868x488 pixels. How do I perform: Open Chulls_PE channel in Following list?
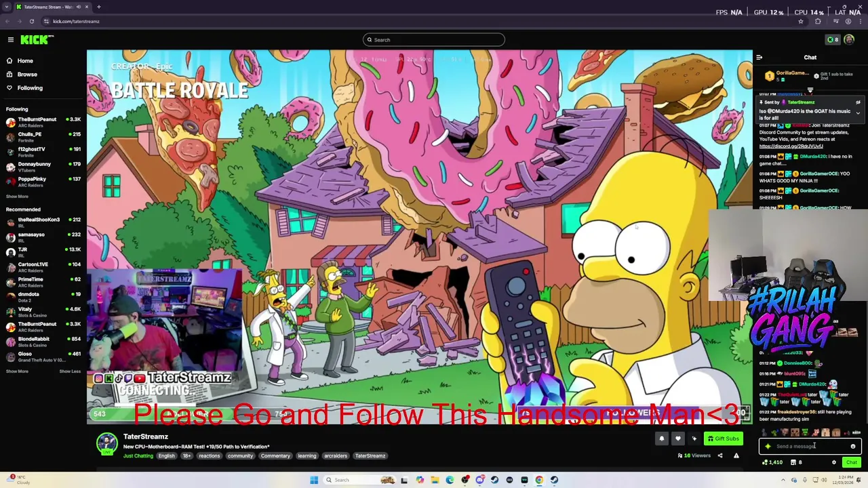click(42, 137)
